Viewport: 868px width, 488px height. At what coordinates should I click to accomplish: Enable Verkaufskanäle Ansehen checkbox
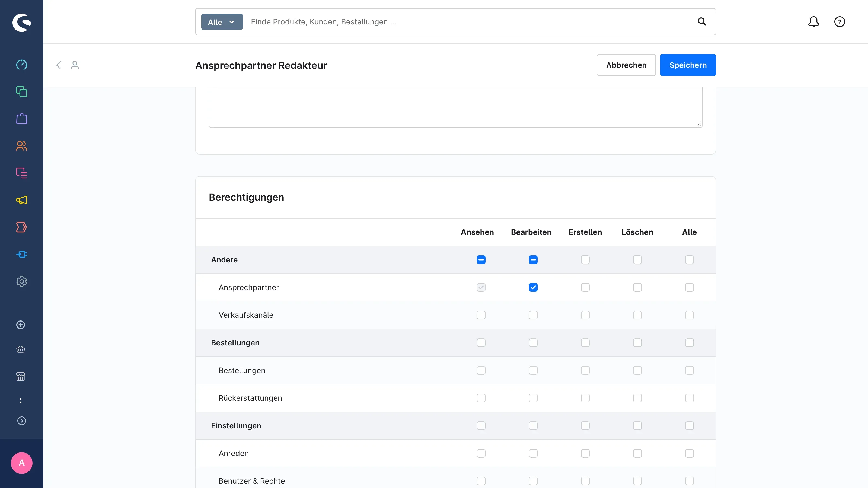[x=481, y=315]
